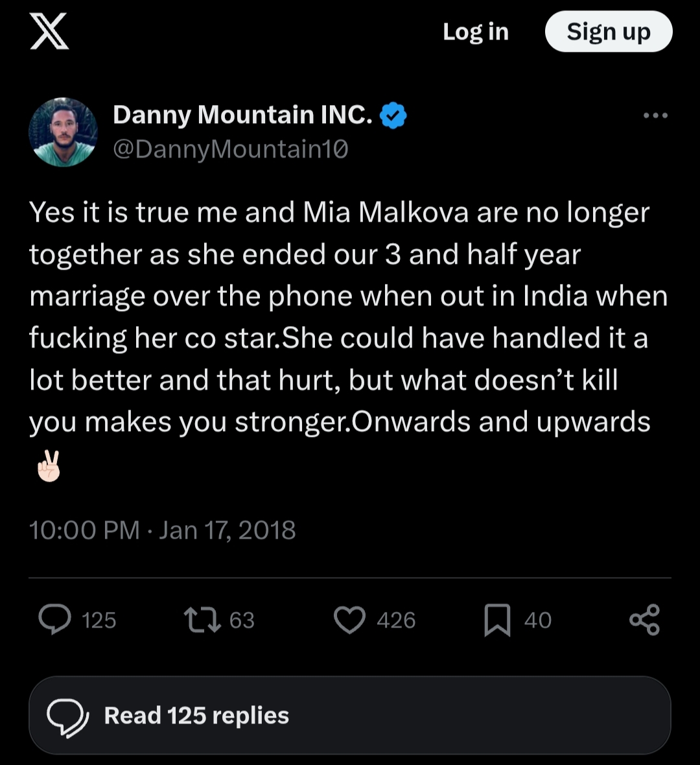Viewport: 700px width, 765px height.
Task: Click the 63 reposts count
Action: (242, 620)
